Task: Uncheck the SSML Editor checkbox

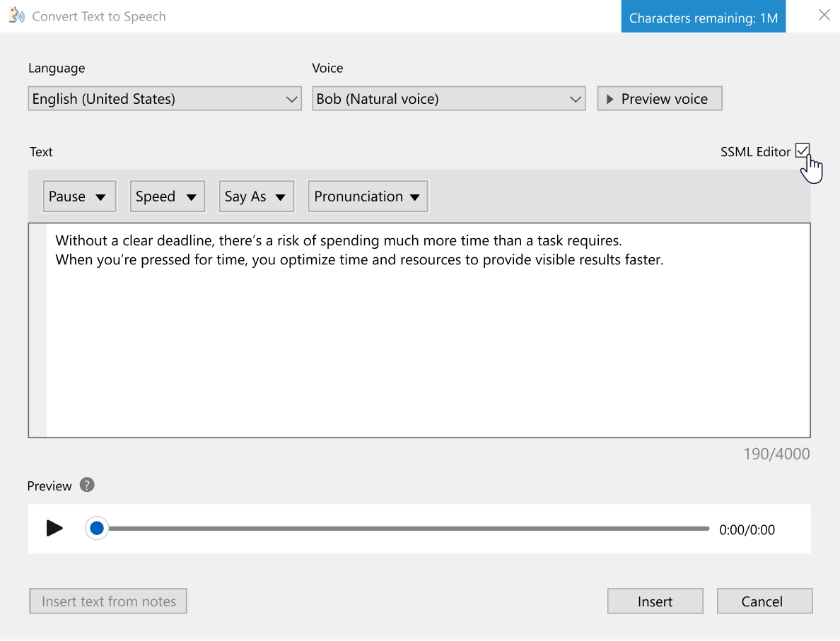Action: 802,151
